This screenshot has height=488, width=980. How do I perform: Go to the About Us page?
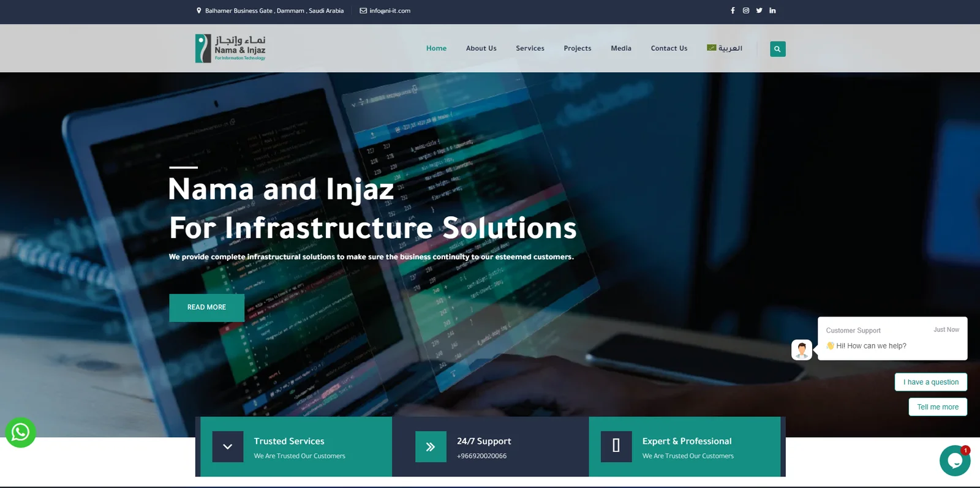481,48
